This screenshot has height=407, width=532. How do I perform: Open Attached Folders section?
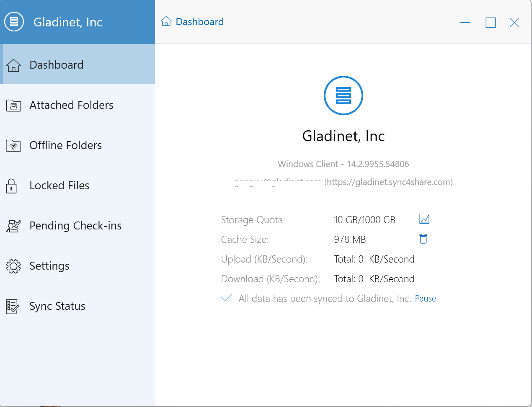click(x=77, y=105)
